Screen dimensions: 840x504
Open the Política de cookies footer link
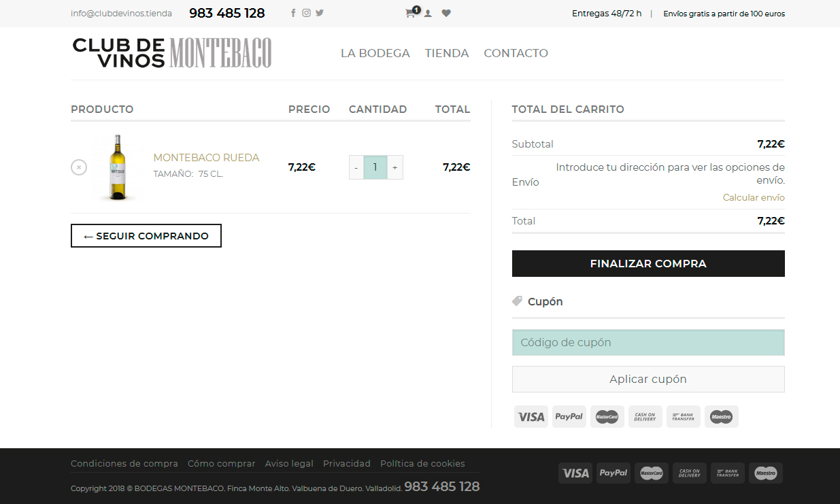[422, 464]
